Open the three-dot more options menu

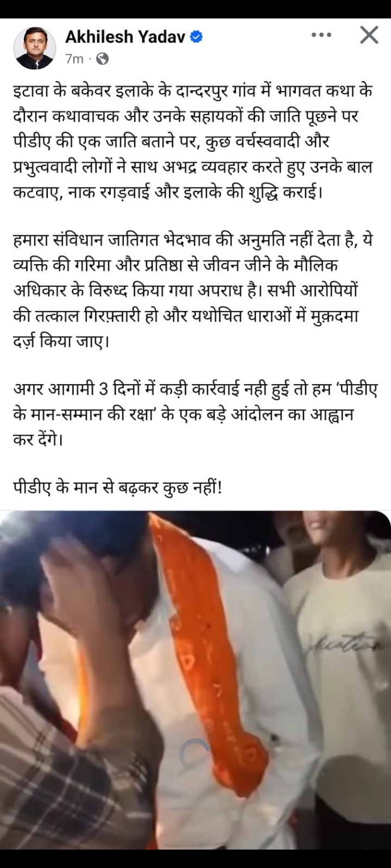321,36
